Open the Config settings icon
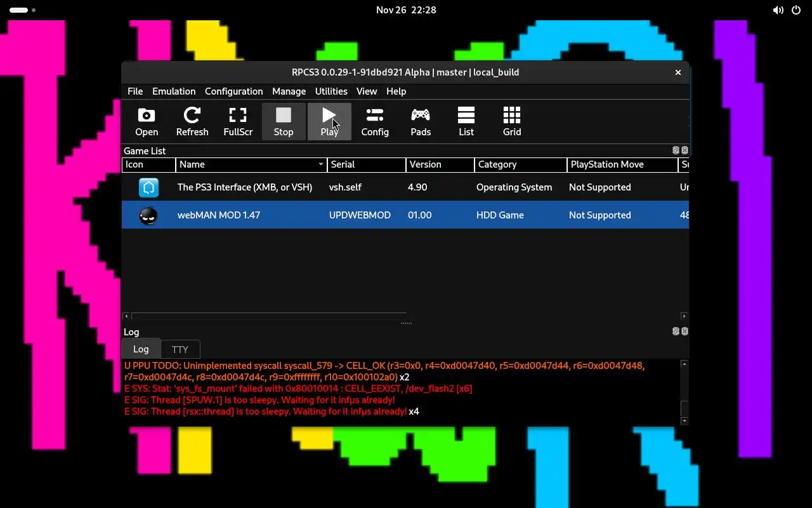 [x=375, y=121]
